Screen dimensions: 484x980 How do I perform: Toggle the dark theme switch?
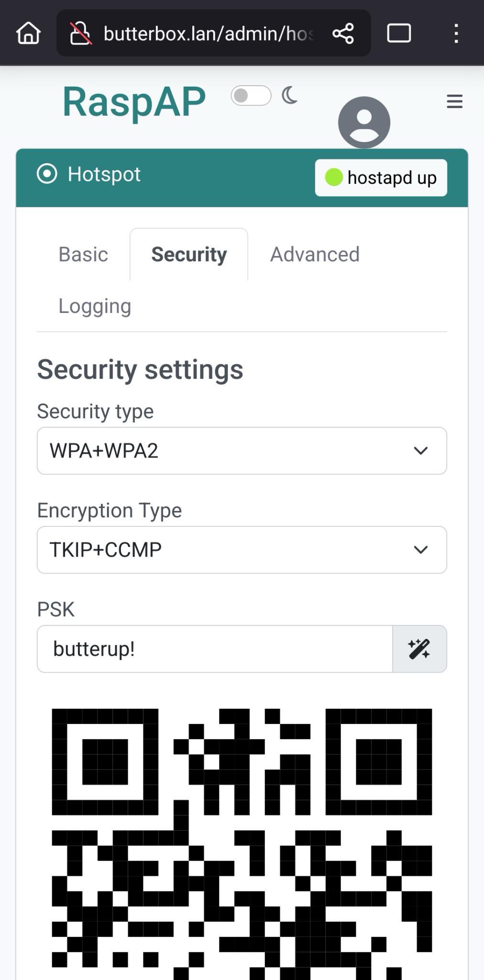pyautogui.click(x=251, y=96)
